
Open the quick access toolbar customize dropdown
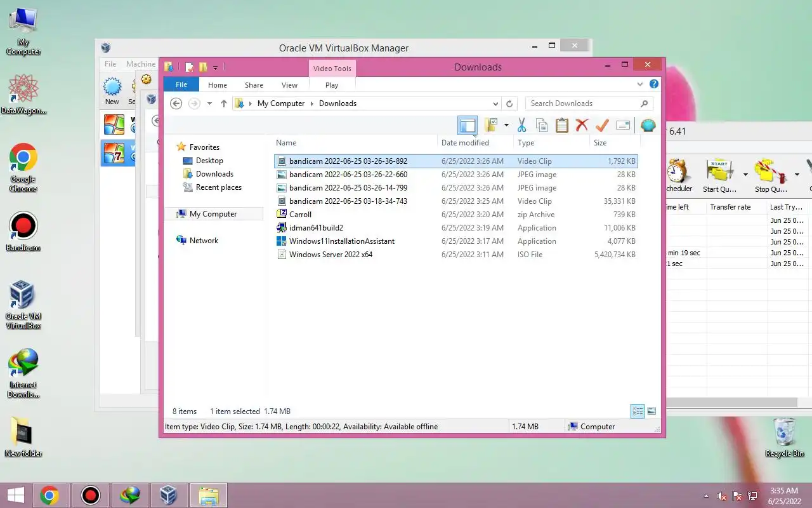pos(216,67)
